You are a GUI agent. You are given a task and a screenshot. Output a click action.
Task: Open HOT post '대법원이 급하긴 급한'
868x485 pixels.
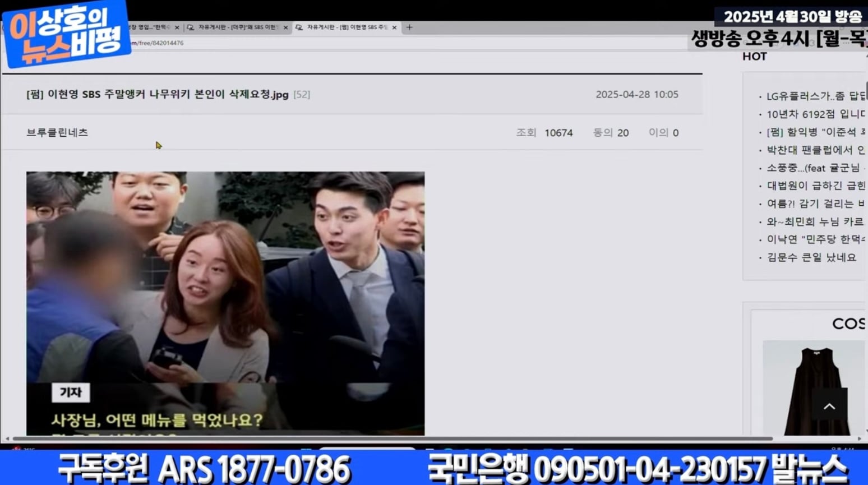click(816, 186)
